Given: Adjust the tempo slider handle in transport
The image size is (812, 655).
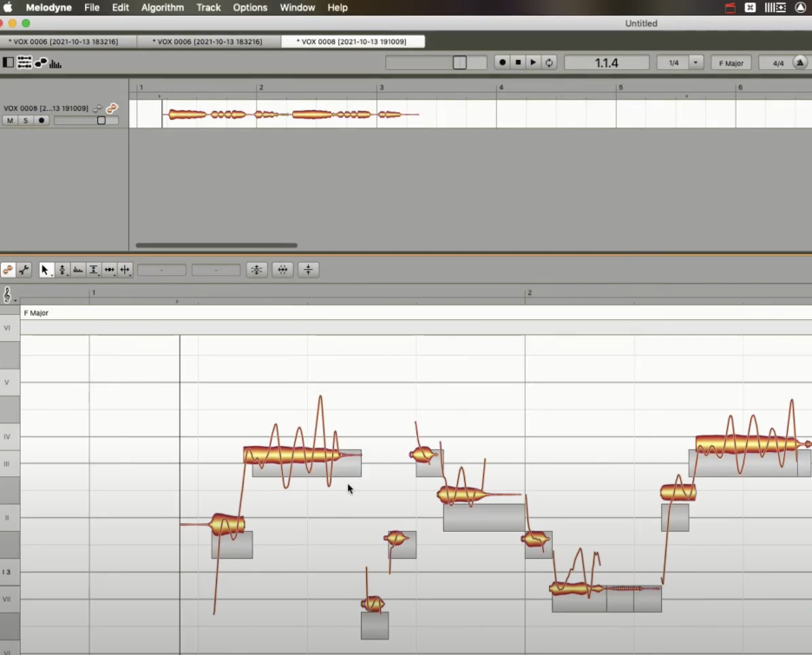Looking at the screenshot, I should tap(459, 62).
